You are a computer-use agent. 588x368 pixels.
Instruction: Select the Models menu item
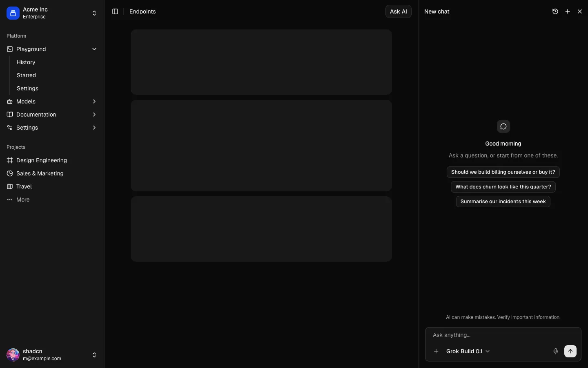click(52, 101)
